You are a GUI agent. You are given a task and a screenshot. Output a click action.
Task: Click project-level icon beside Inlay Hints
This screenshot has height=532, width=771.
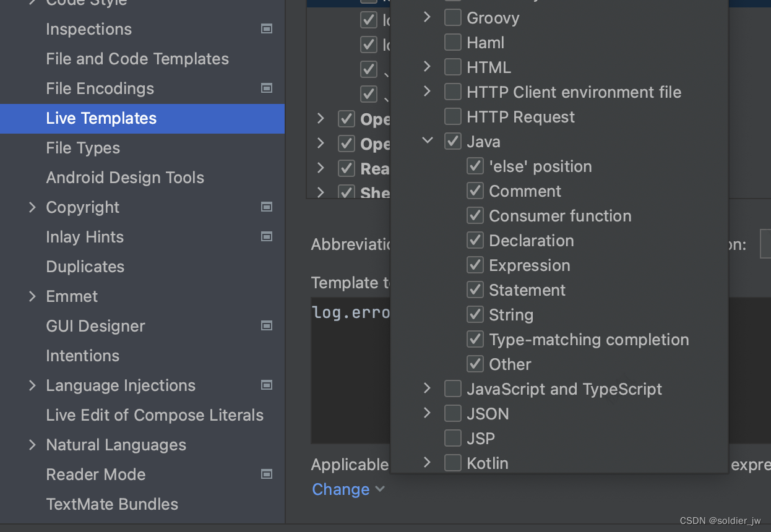[267, 237]
